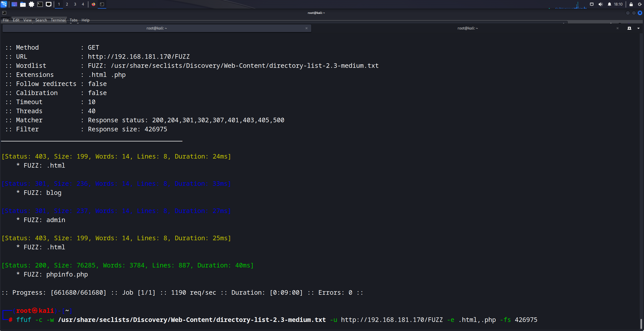This screenshot has height=331, width=644.
Task: Launch terminal emulator from panel launcher
Action: coord(40,4)
